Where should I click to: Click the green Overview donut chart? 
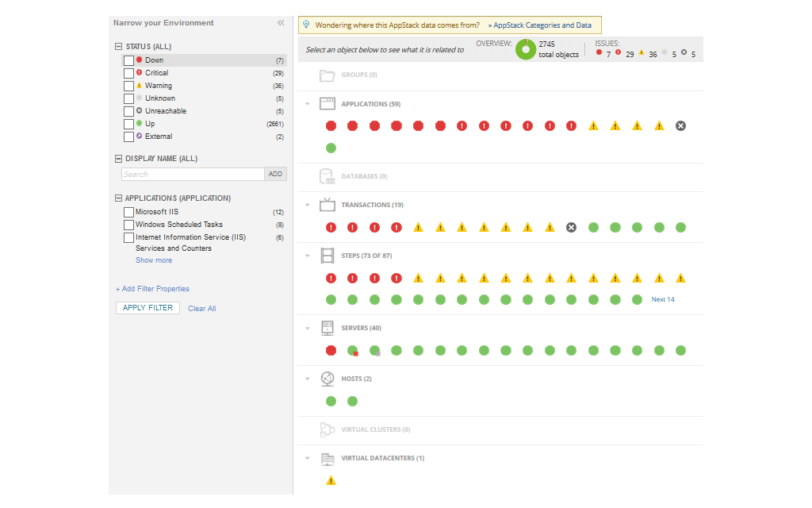tap(526, 49)
